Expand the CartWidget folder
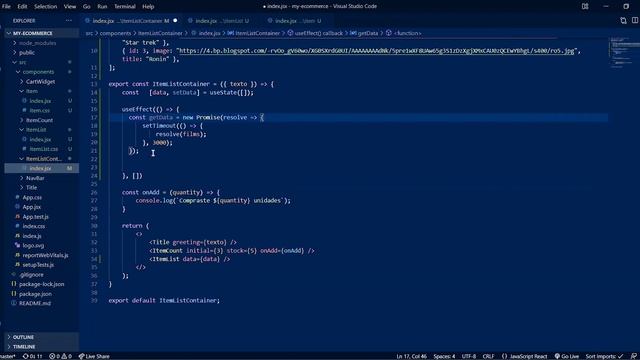This screenshot has height=360, width=640. pos(40,82)
